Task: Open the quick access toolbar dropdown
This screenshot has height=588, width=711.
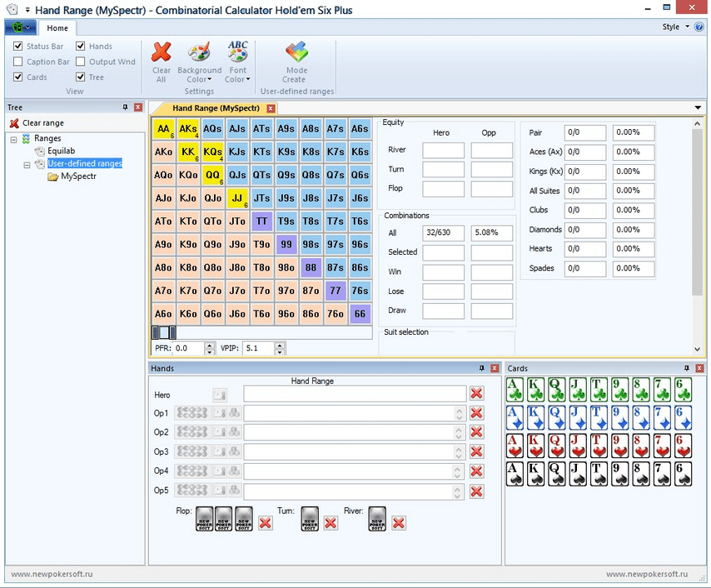Action: pos(27,9)
